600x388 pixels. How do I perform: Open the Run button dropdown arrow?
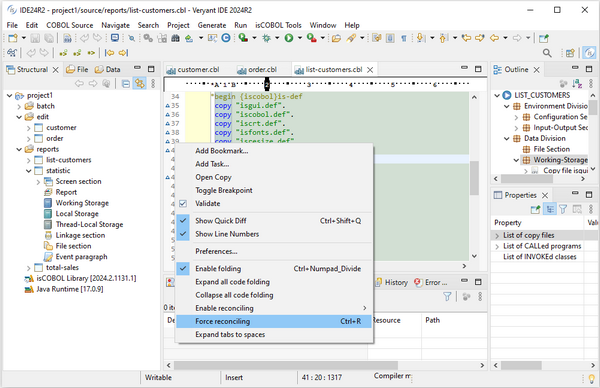tap(300, 38)
